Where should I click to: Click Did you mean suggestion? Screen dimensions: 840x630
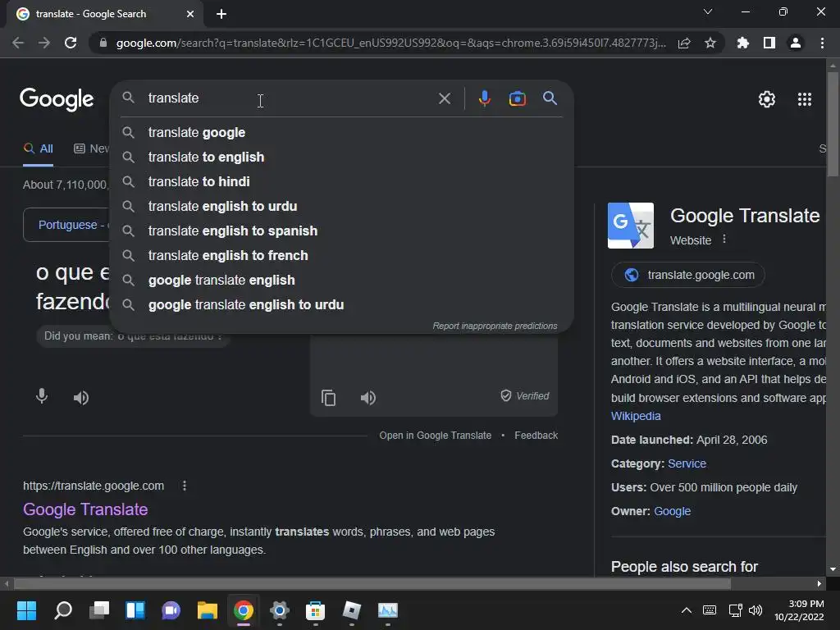pos(133,336)
